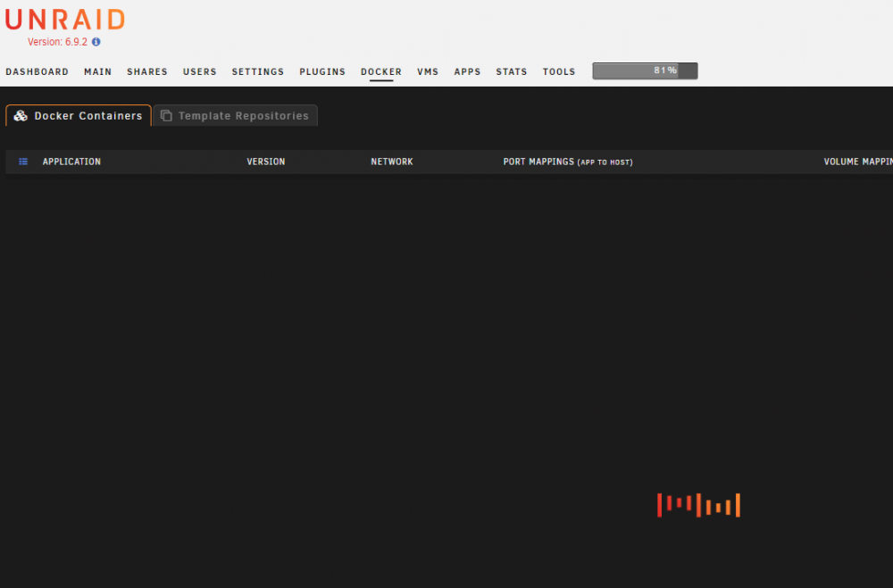893x588 pixels.
Task: Switch to the Template Repositories tab
Action: pos(235,116)
